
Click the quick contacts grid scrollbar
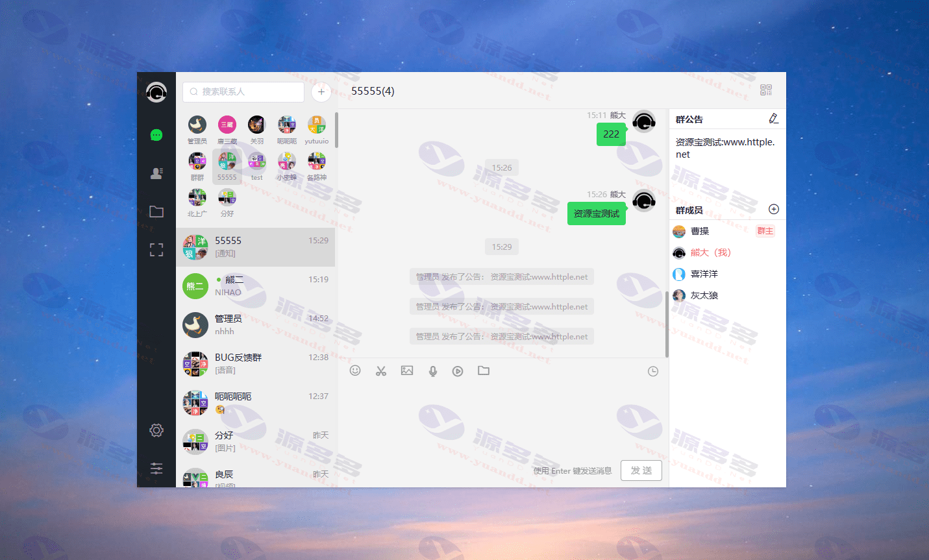coord(336,130)
